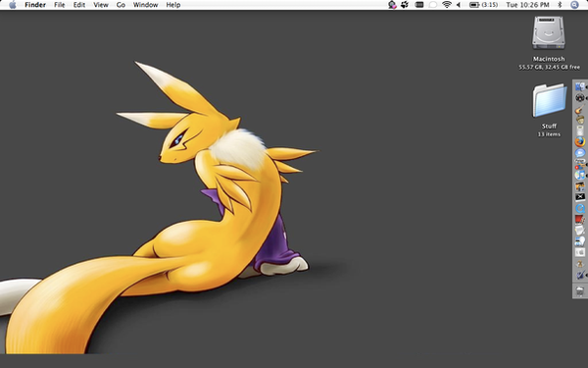
Task: Click the Bluetooth status icon
Action: click(560, 5)
